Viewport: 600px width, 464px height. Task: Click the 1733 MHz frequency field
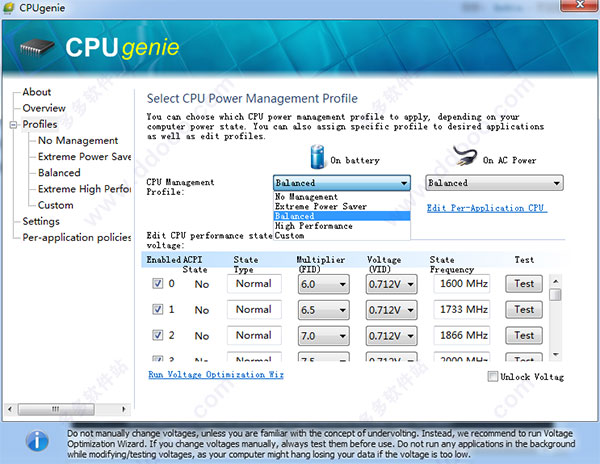tap(462, 309)
